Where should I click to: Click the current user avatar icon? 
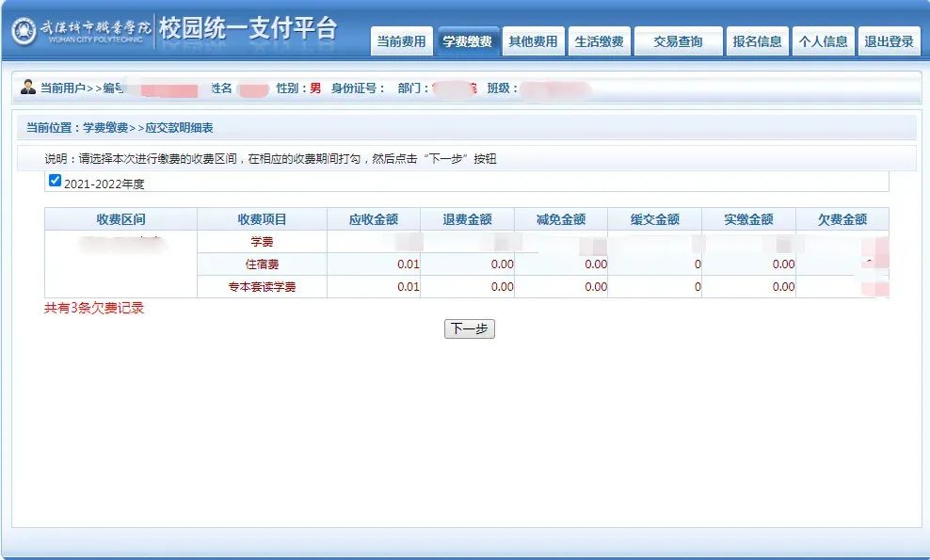coord(28,88)
